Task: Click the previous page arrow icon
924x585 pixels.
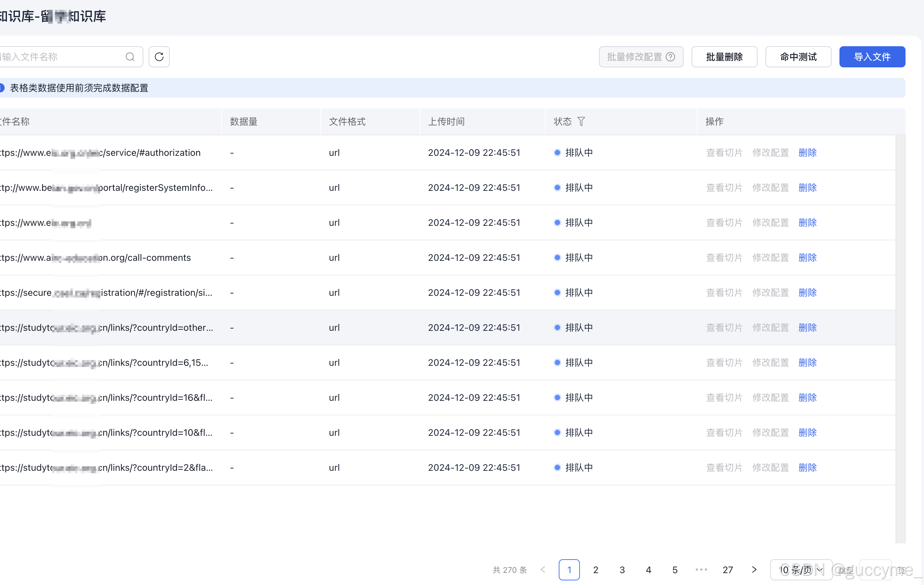Action: pos(543,570)
